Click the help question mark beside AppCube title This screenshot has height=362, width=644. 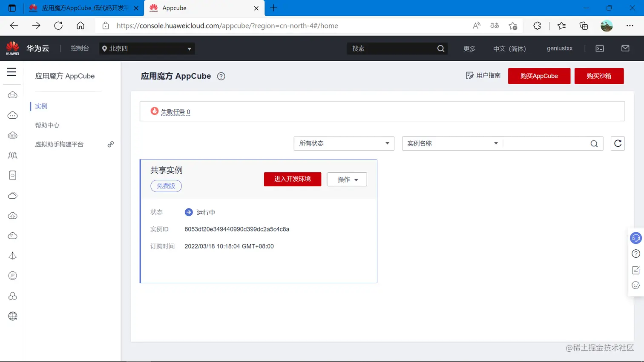click(x=221, y=76)
